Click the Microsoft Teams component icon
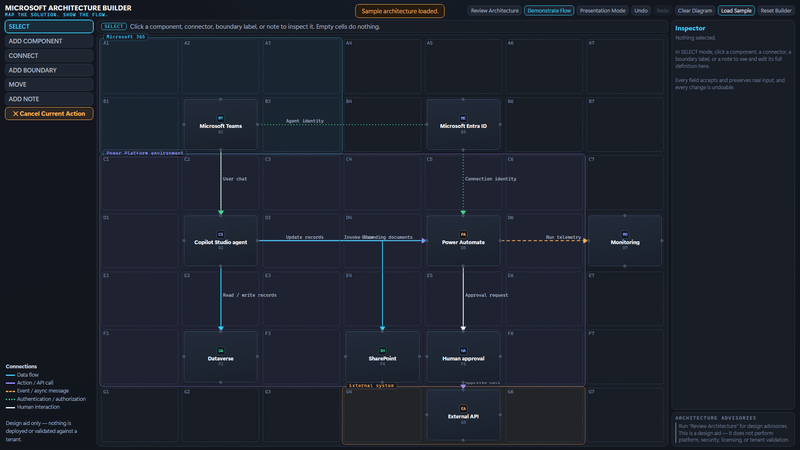Screen dimensions: 800x450 point(220,118)
